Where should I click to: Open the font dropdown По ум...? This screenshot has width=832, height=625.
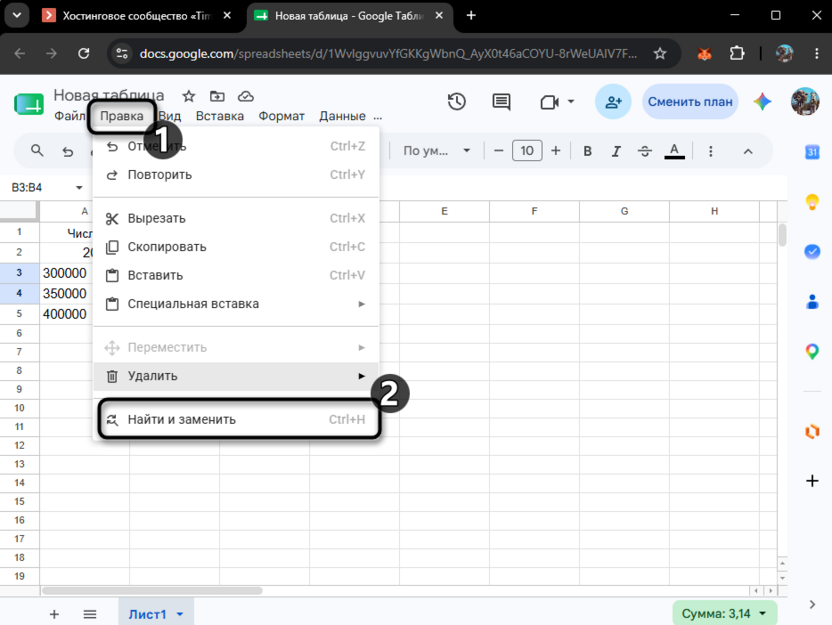tap(436, 151)
